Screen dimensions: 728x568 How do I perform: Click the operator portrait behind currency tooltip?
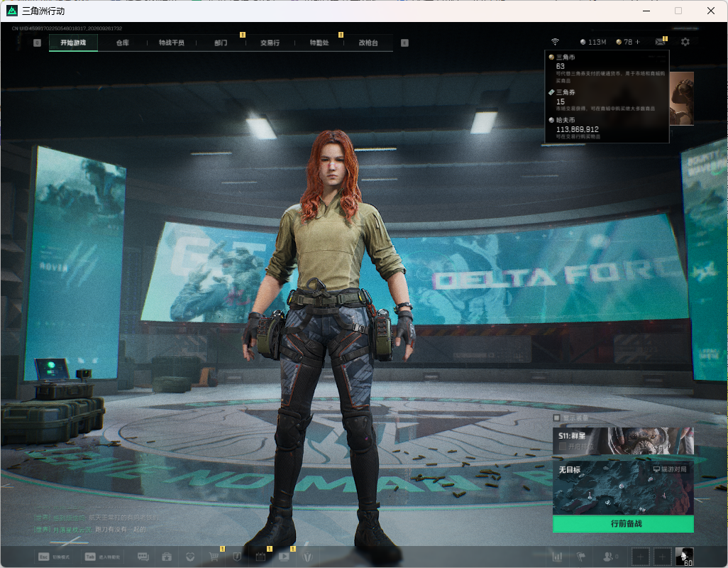coord(682,99)
